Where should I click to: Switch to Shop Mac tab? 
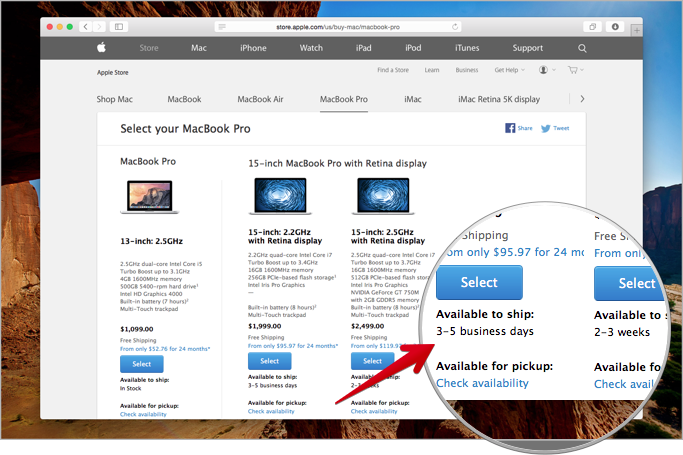pos(115,99)
